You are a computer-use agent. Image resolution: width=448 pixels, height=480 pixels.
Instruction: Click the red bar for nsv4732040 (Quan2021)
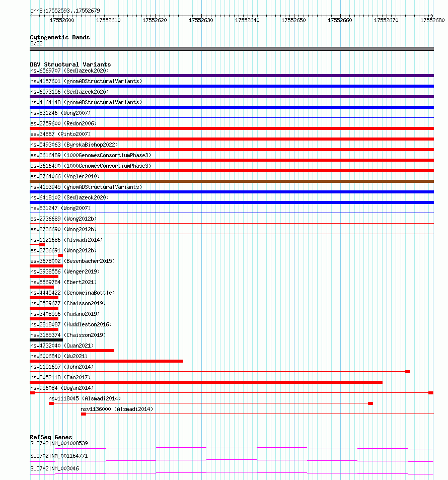[72, 351]
